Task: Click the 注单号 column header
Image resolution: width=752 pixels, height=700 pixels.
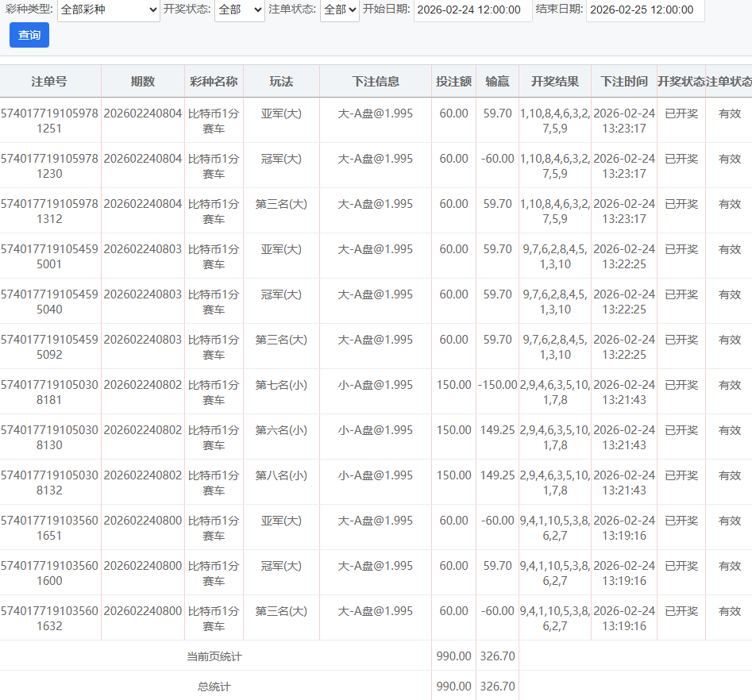Action: (49, 81)
